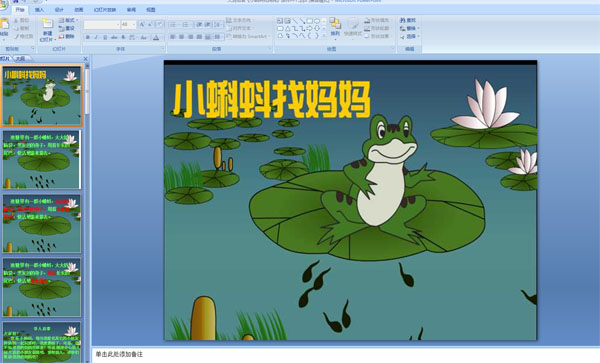
Task: Click the notes field '单击此处添加备注'
Action: coord(119,355)
